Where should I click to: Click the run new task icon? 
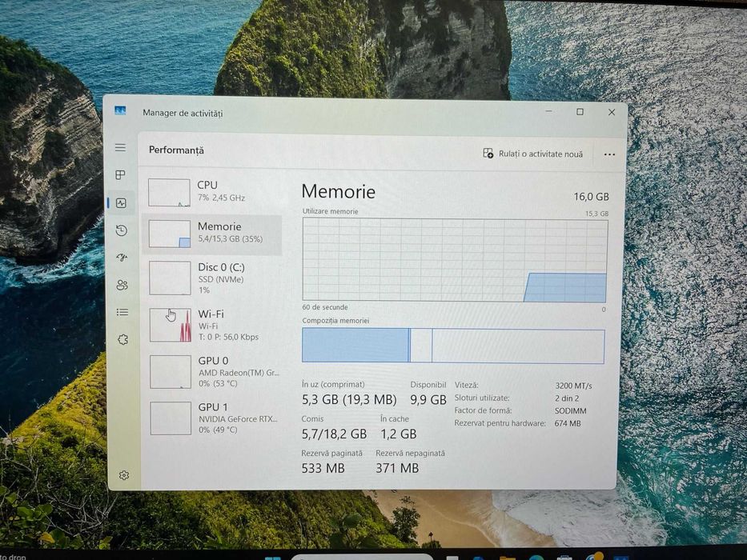click(x=488, y=154)
